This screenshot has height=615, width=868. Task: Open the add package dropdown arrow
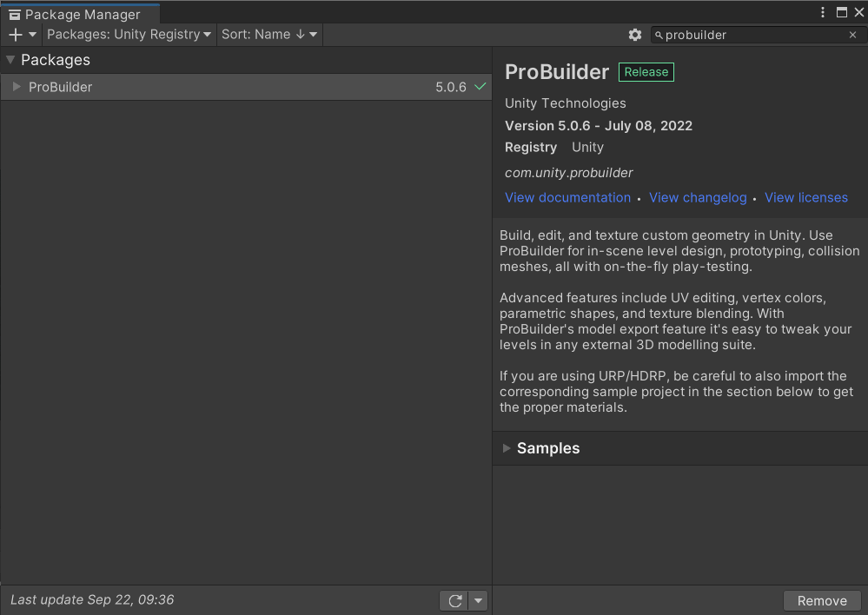pos(33,35)
